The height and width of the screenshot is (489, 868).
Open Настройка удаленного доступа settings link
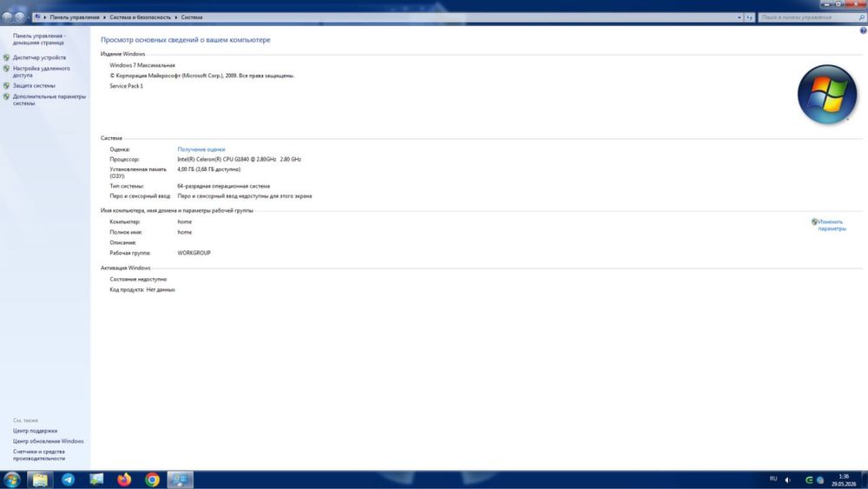click(x=42, y=71)
